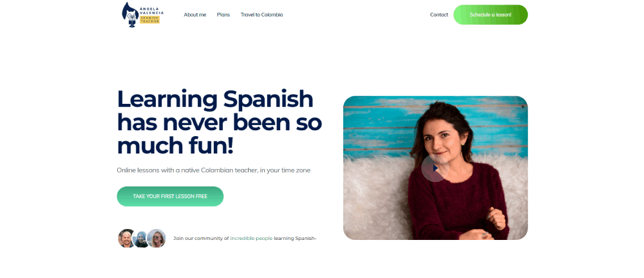Click the Join our community text
The image size is (644, 278).
[x=201, y=238]
